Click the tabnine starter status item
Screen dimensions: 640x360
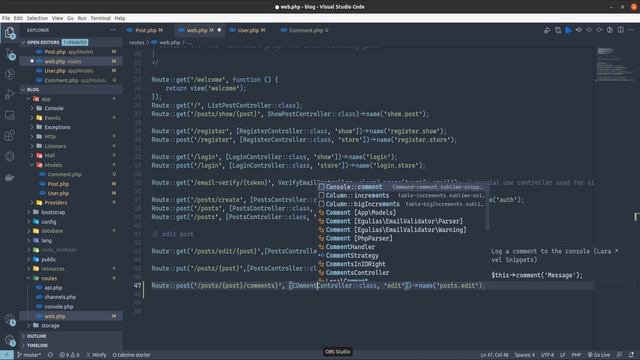131,355
